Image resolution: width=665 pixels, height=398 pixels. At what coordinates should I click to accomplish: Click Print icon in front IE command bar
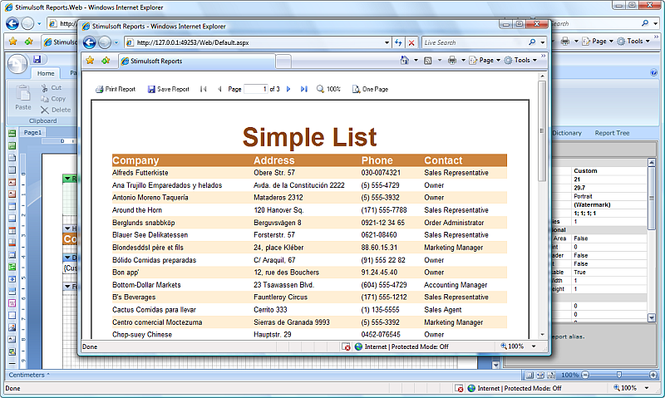point(452,60)
